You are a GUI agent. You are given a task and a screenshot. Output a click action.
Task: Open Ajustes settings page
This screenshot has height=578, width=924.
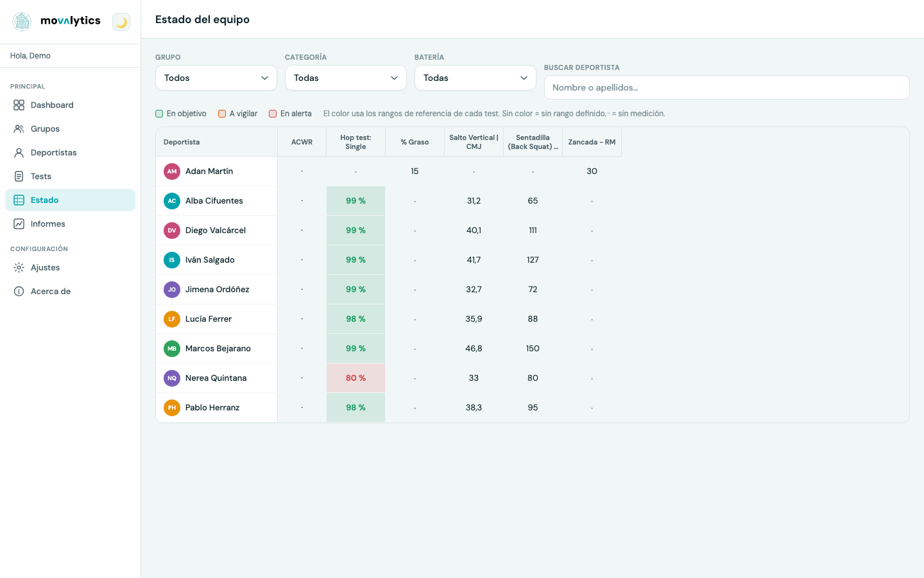click(71, 268)
